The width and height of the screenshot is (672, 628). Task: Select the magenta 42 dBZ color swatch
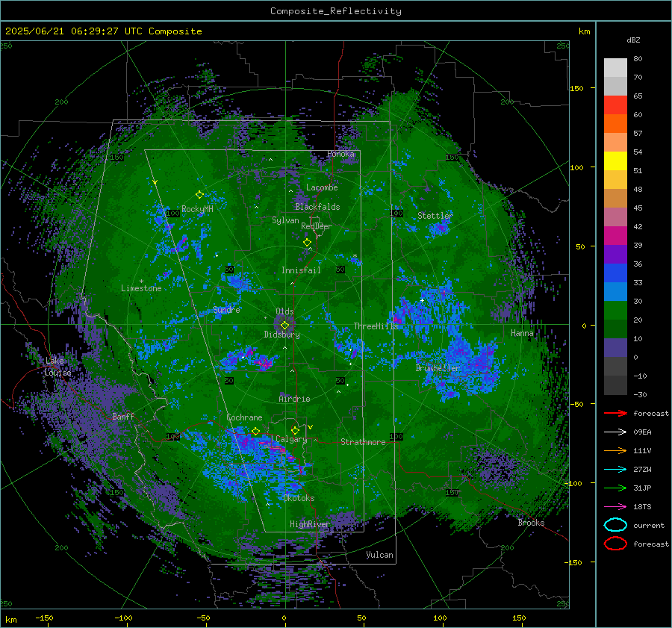point(615,235)
